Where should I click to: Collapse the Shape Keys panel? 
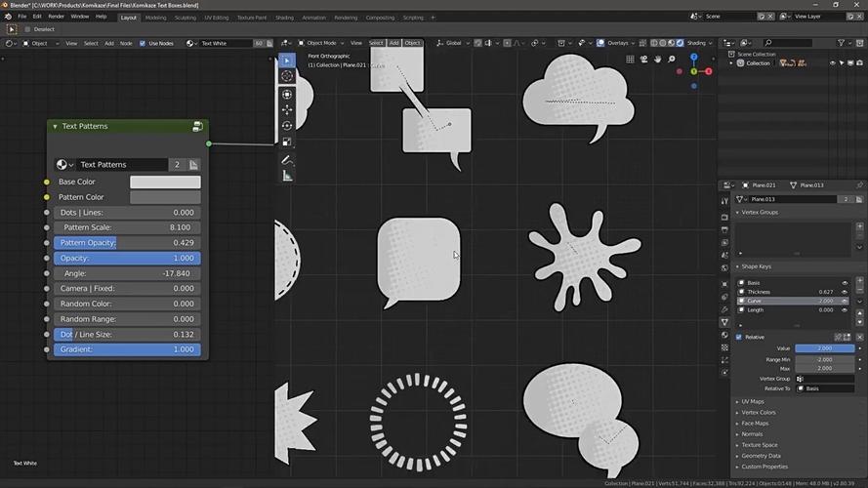click(737, 266)
